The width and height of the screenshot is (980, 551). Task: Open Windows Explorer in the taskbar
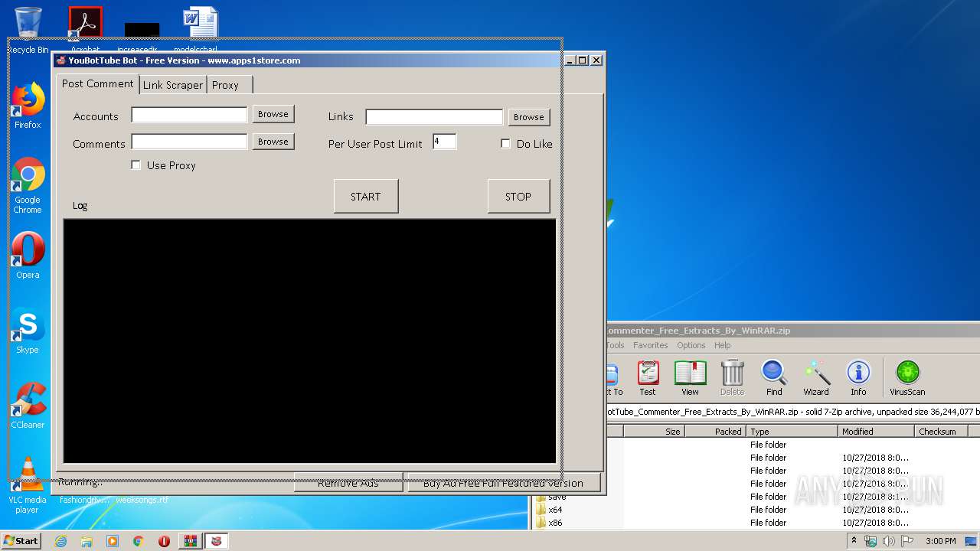pyautogui.click(x=87, y=541)
